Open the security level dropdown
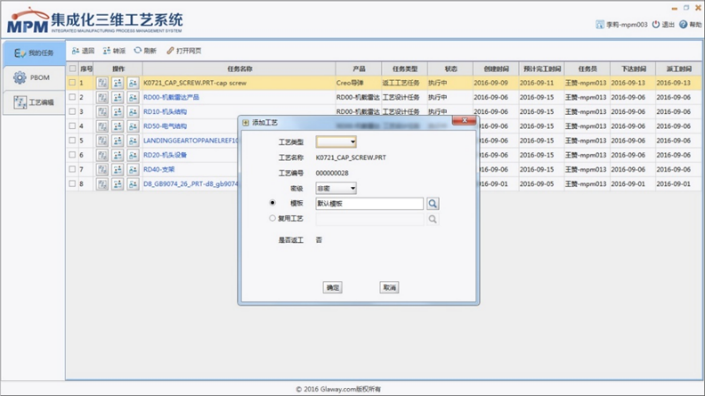 [336, 188]
